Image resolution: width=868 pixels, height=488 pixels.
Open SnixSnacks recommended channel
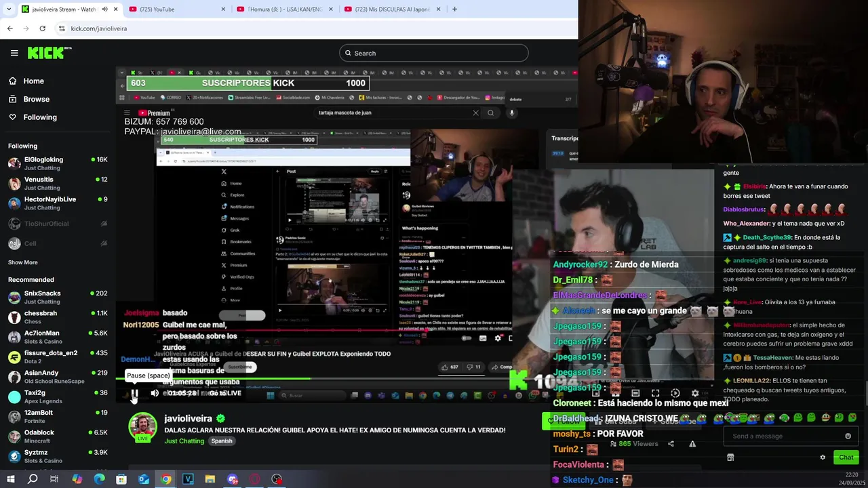(58, 297)
